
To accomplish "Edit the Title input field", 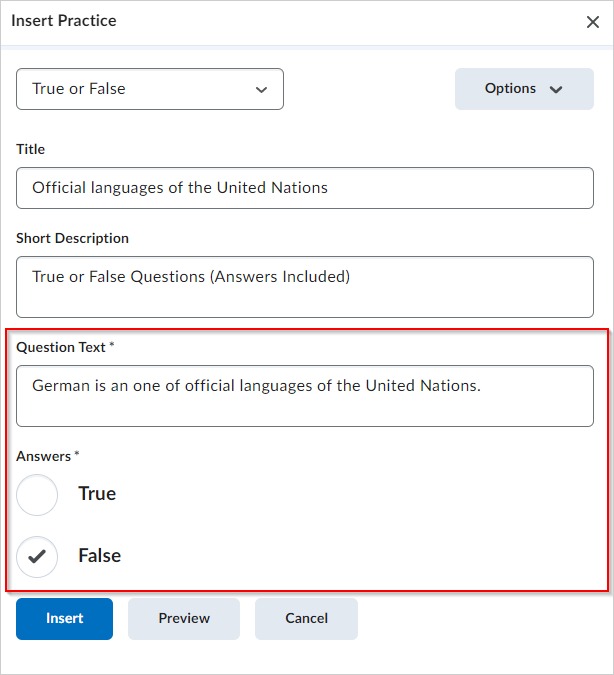I will [x=305, y=188].
